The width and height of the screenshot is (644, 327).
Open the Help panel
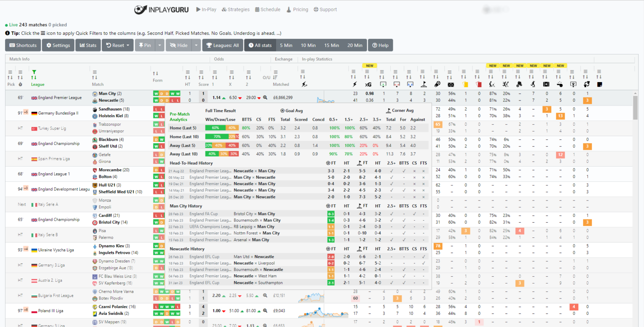click(380, 45)
